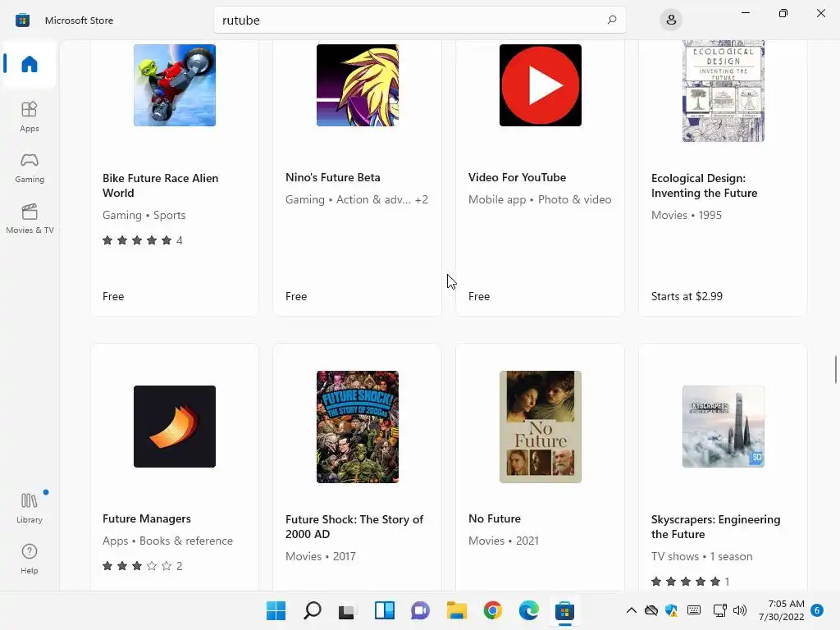This screenshot has height=630, width=840.
Task: Click Ecological Design: Inventing the Future title
Action: 704,185
